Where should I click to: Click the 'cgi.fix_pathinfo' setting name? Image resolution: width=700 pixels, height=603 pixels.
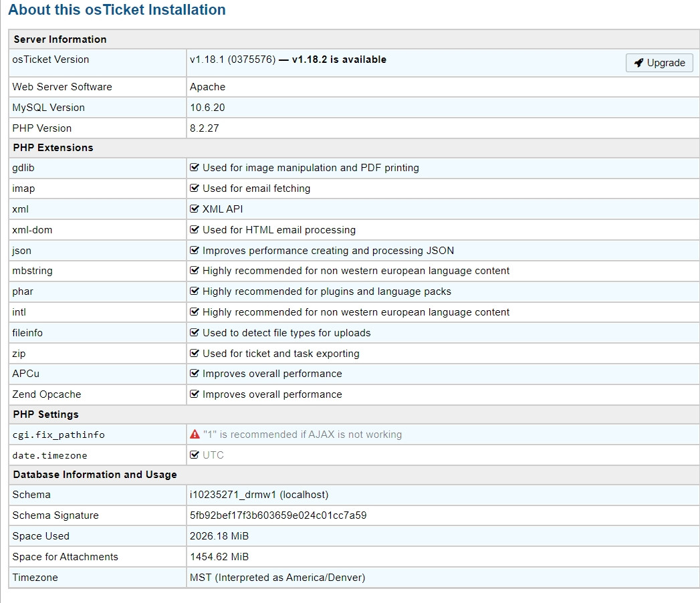pyautogui.click(x=58, y=435)
